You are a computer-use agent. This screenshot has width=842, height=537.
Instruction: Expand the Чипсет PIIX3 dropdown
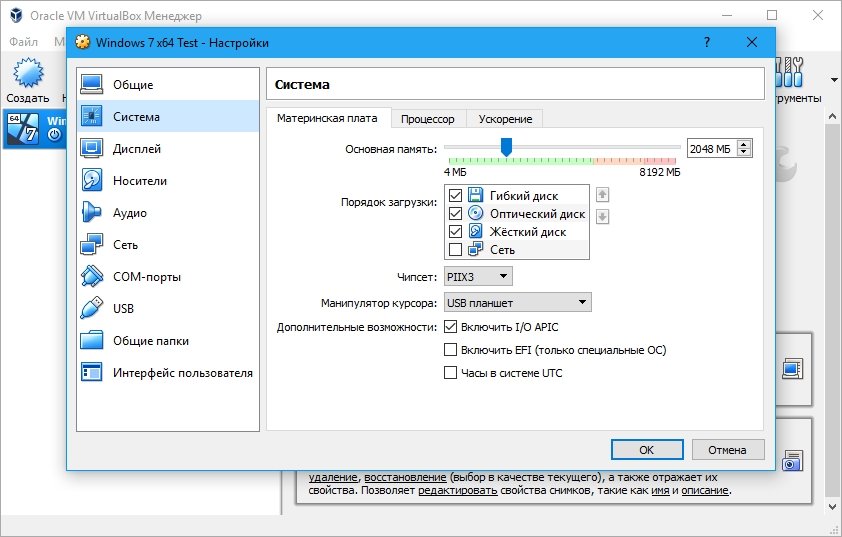click(x=479, y=276)
